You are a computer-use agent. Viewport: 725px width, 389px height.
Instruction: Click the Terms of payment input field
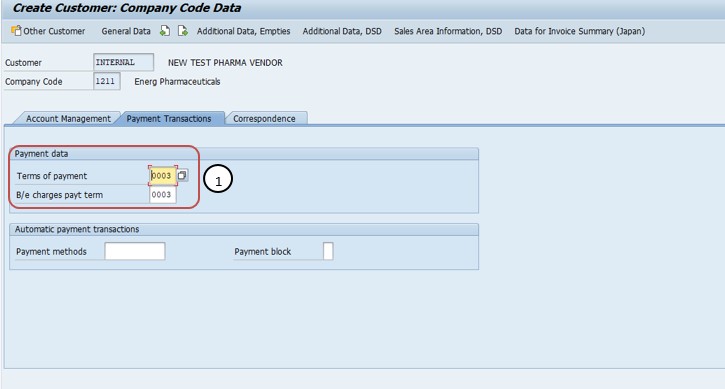pyautogui.click(x=163, y=176)
